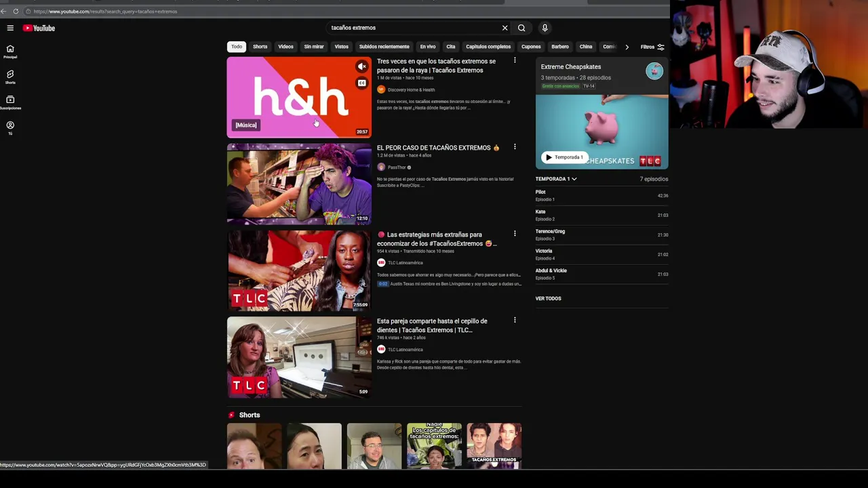
Task: Open Las estrategias más extrañas title
Action: [x=437, y=239]
